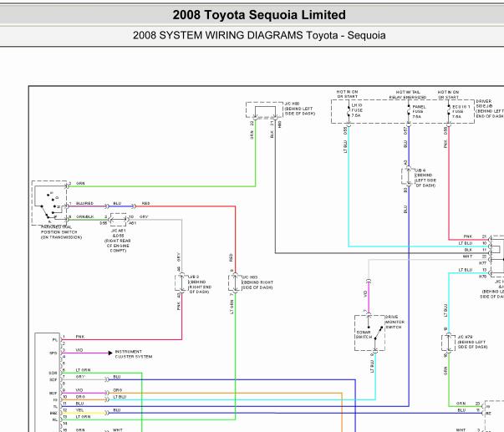Image resolution: width=504 pixels, height=432 pixels.
Task: Select the 'J/C H80' label text
Action: click(x=292, y=104)
